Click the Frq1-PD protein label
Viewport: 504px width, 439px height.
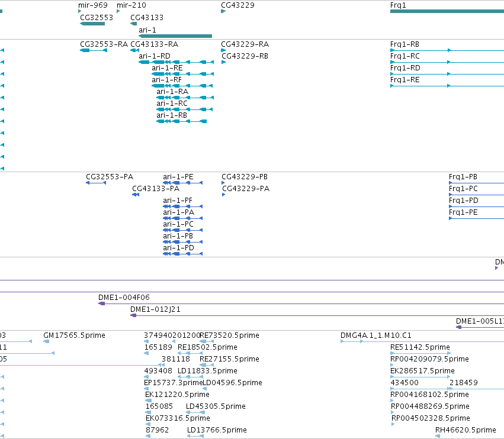click(x=464, y=201)
